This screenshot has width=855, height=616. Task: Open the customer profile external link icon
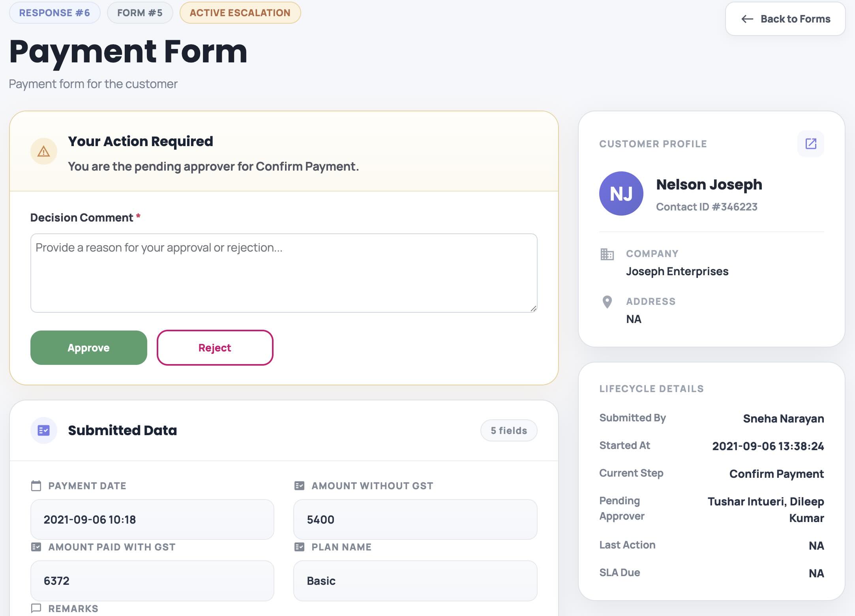tap(810, 144)
